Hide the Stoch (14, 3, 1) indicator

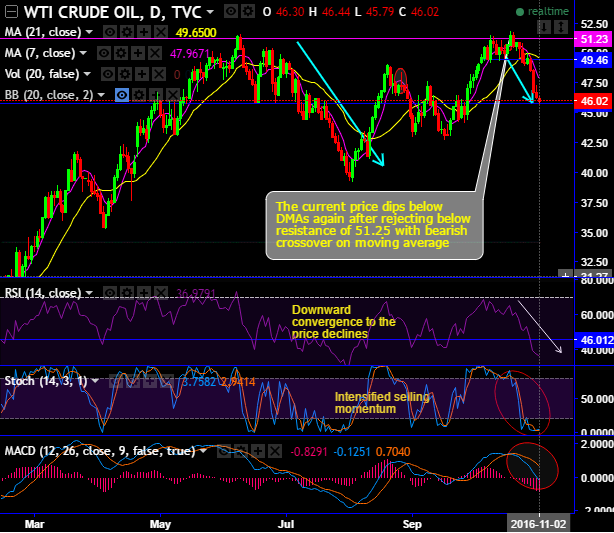coord(116,381)
